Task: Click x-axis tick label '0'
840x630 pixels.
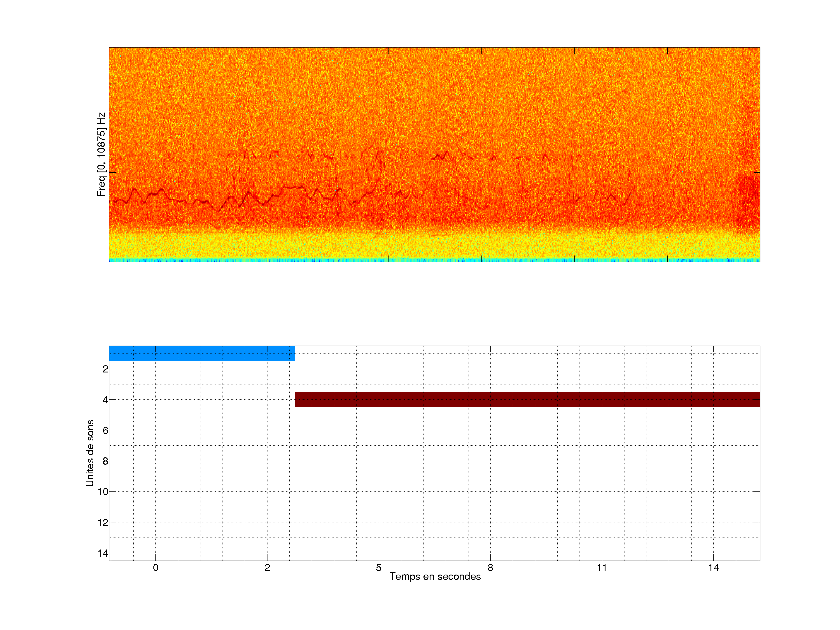Action: click(155, 568)
